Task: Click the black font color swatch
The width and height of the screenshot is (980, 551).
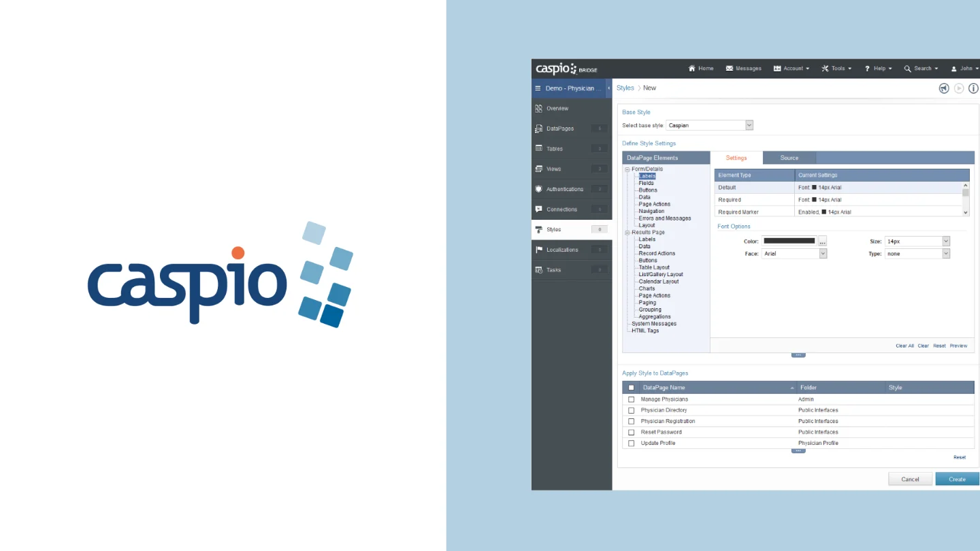Action: pos(789,241)
